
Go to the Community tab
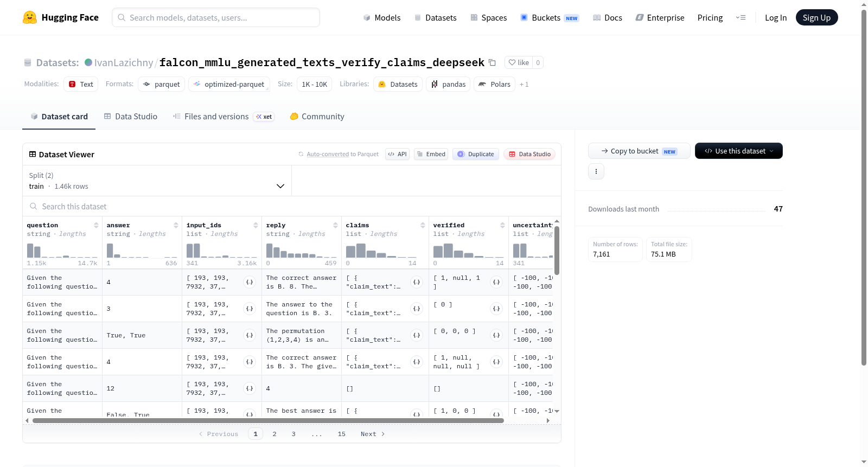(317, 117)
